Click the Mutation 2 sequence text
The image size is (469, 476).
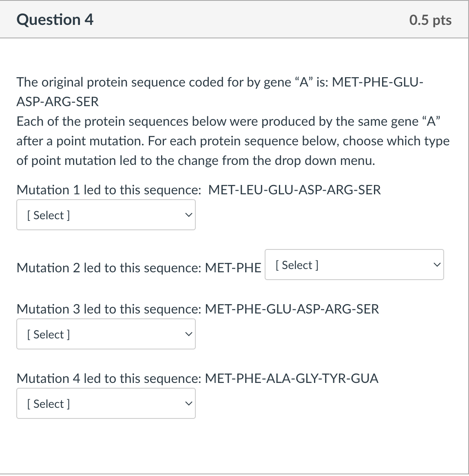pos(139,268)
